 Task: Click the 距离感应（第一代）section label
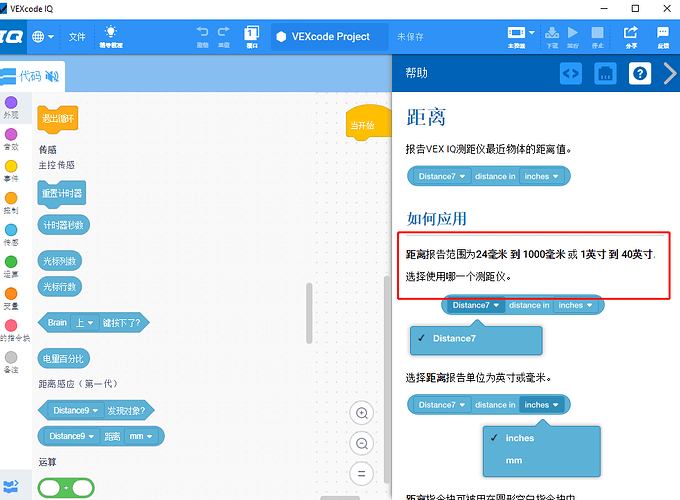(x=78, y=384)
